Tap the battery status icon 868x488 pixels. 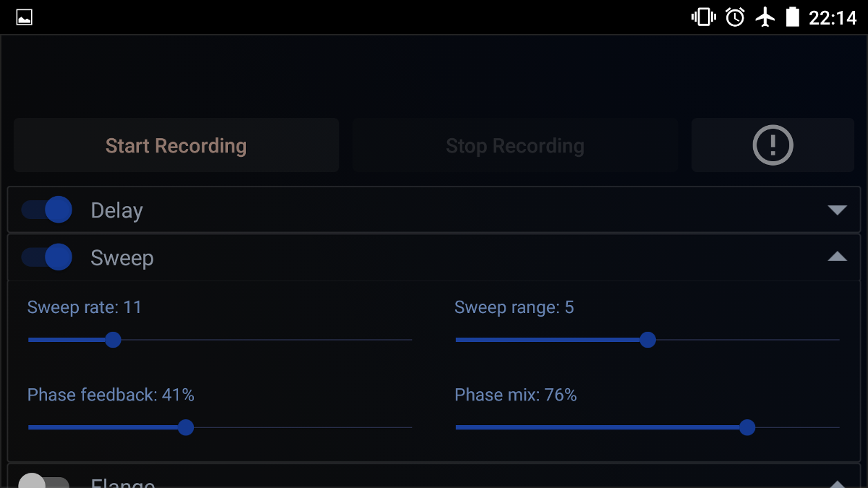click(x=793, y=17)
